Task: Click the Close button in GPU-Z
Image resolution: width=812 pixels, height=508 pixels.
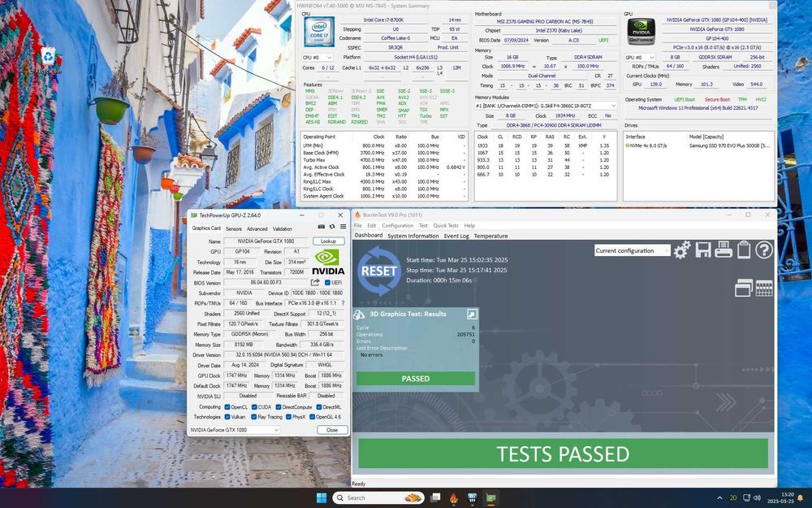Action: pos(332,430)
